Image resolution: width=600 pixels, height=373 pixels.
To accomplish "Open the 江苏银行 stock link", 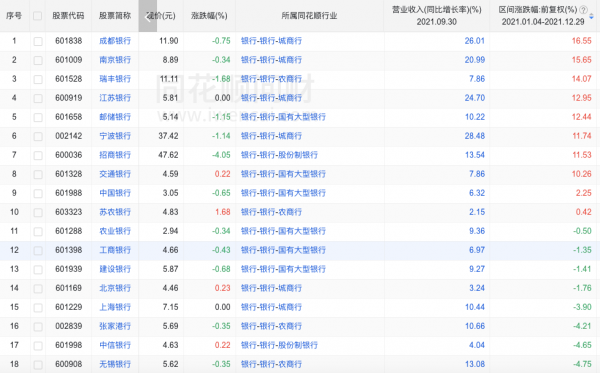I will coord(115,98).
